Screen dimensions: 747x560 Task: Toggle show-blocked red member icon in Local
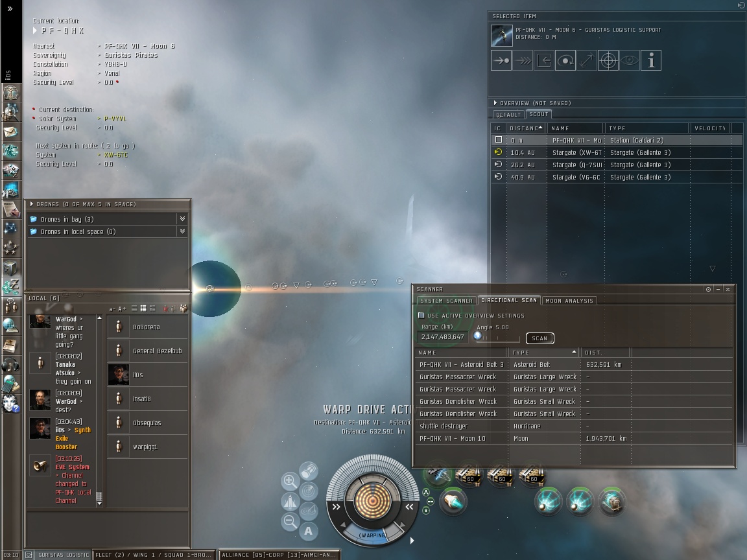click(165, 309)
